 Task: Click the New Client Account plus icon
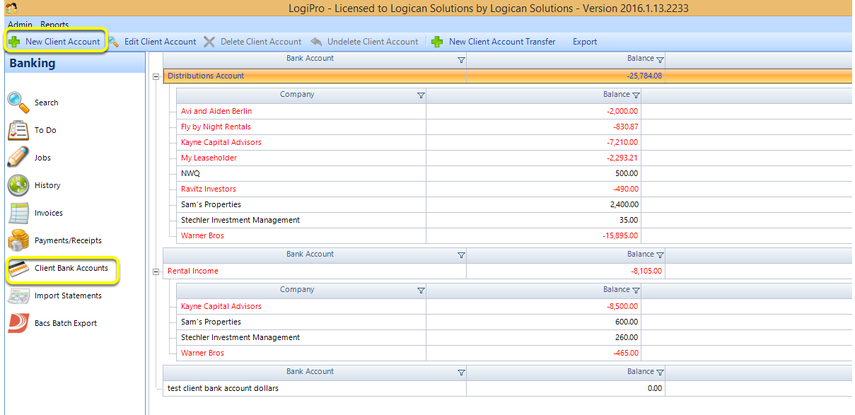[15, 42]
